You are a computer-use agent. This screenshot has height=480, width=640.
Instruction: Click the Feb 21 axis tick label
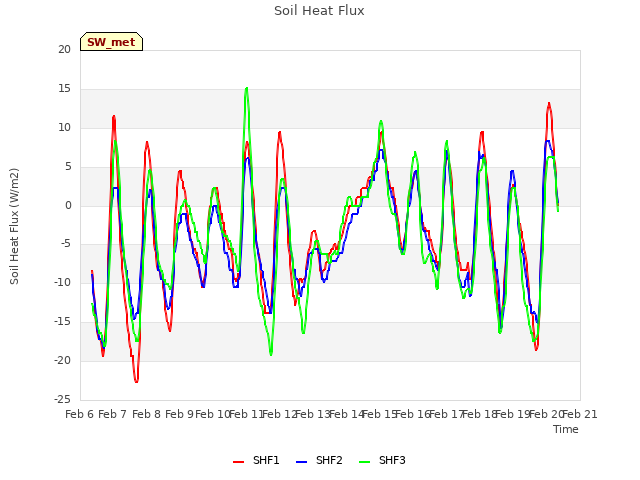click(580, 415)
